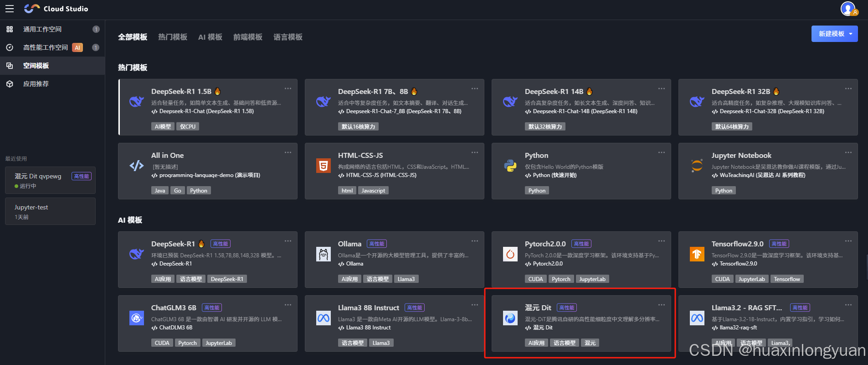868x365 pixels.
Task: Open the recent Jupyter-test workspace
Action: point(50,211)
